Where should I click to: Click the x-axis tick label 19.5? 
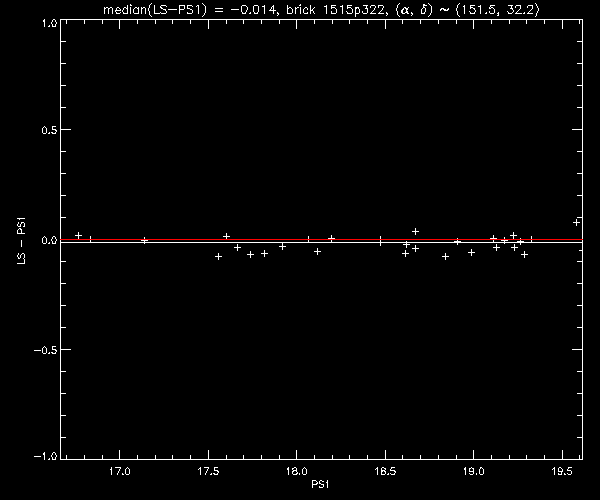pyautogui.click(x=562, y=471)
